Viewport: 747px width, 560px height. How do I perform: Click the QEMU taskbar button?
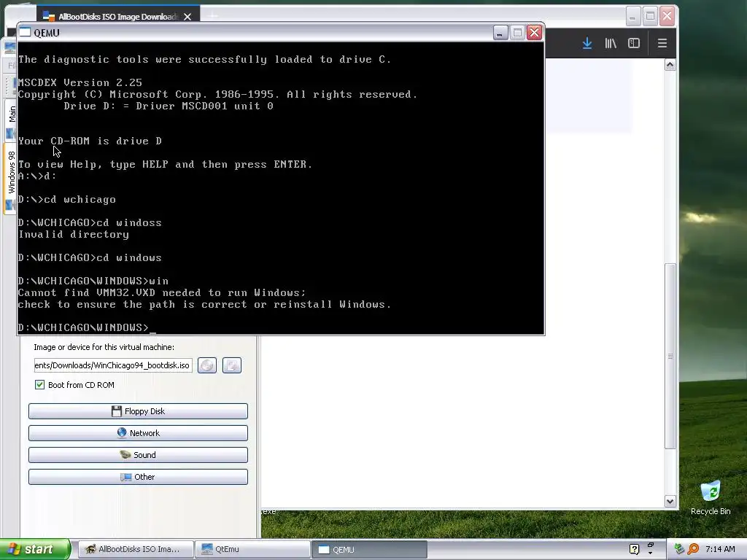pyautogui.click(x=369, y=549)
